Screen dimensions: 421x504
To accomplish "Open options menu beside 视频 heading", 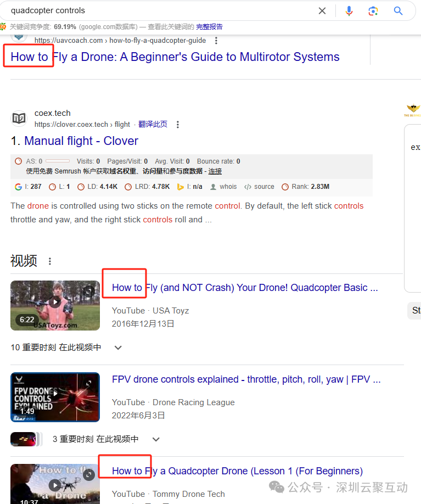I will (50, 261).
